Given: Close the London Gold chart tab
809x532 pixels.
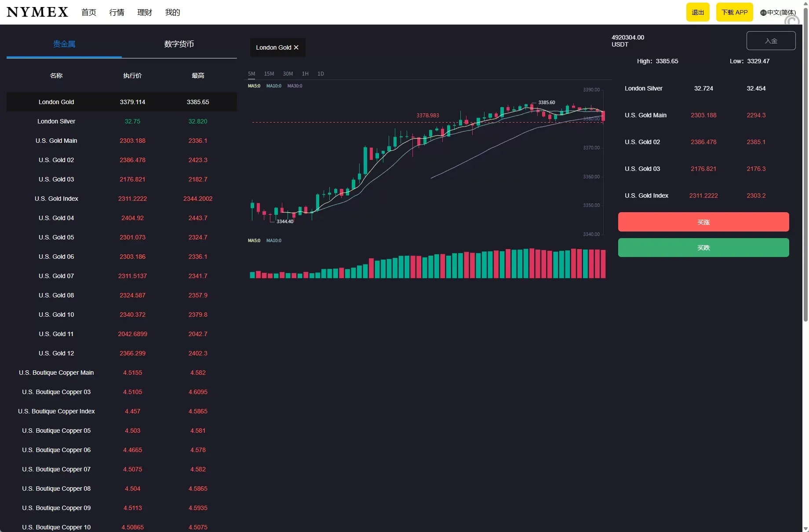Looking at the screenshot, I should pyautogui.click(x=296, y=47).
